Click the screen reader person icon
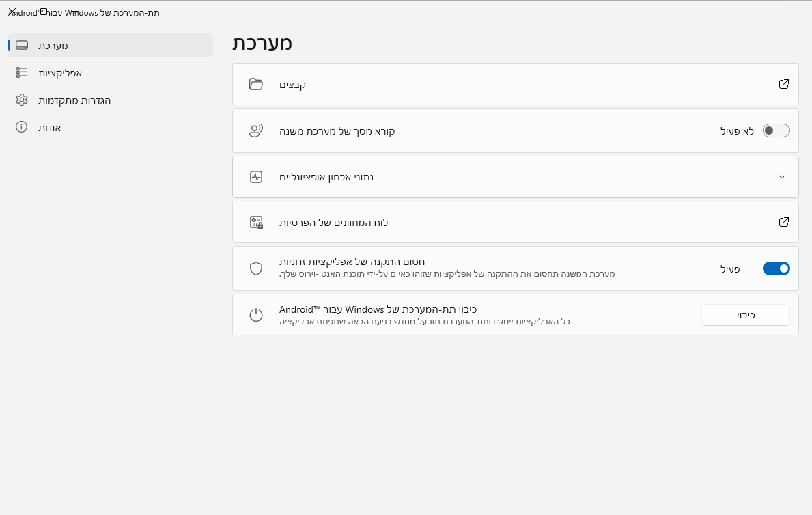This screenshot has width=812, height=515. 256,130
